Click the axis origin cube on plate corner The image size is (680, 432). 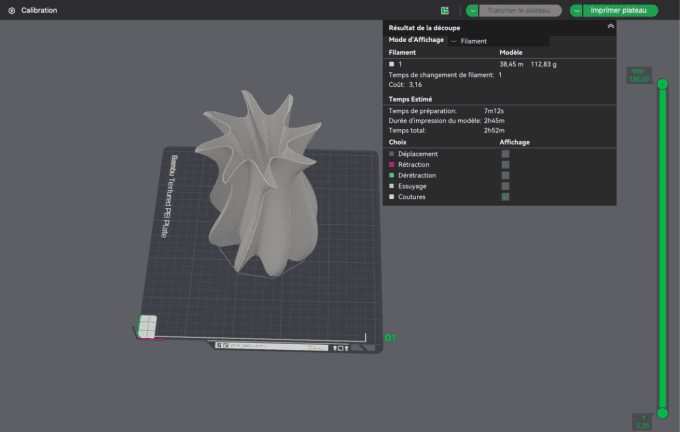coord(147,326)
